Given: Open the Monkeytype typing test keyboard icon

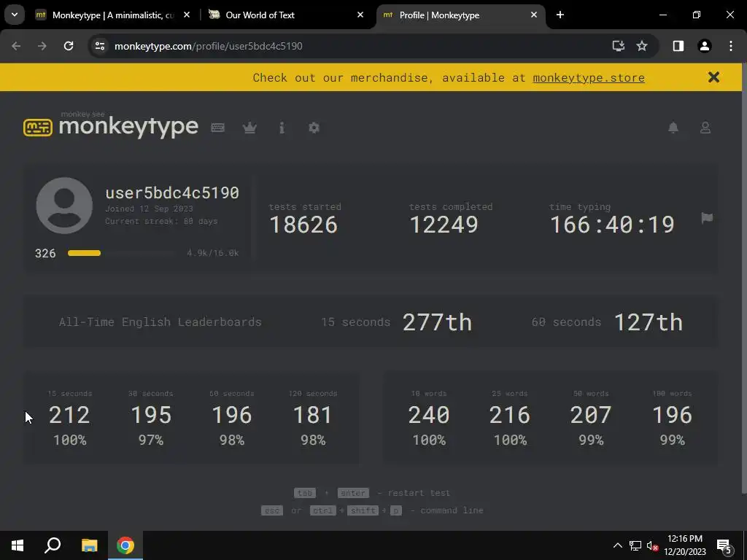Looking at the screenshot, I should (217, 128).
